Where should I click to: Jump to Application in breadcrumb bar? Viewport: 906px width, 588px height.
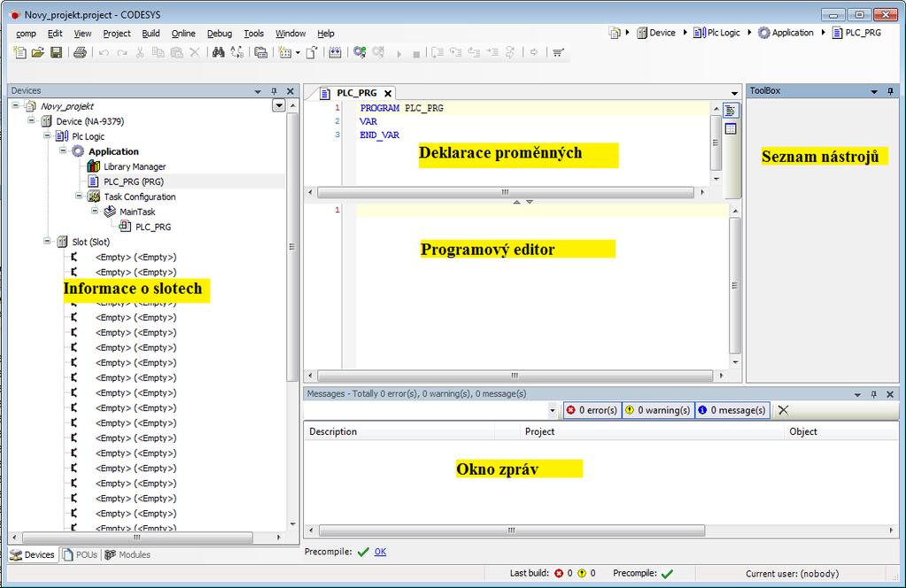pyautogui.click(x=786, y=33)
